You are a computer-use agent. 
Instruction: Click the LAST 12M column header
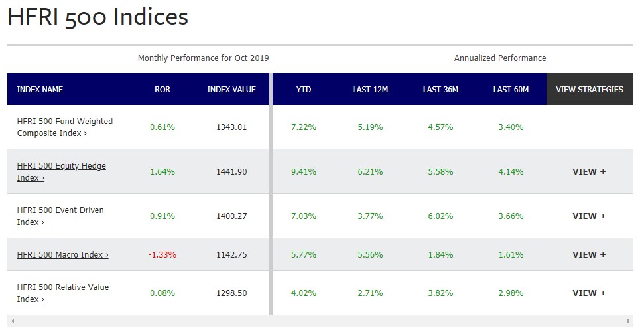coord(370,89)
